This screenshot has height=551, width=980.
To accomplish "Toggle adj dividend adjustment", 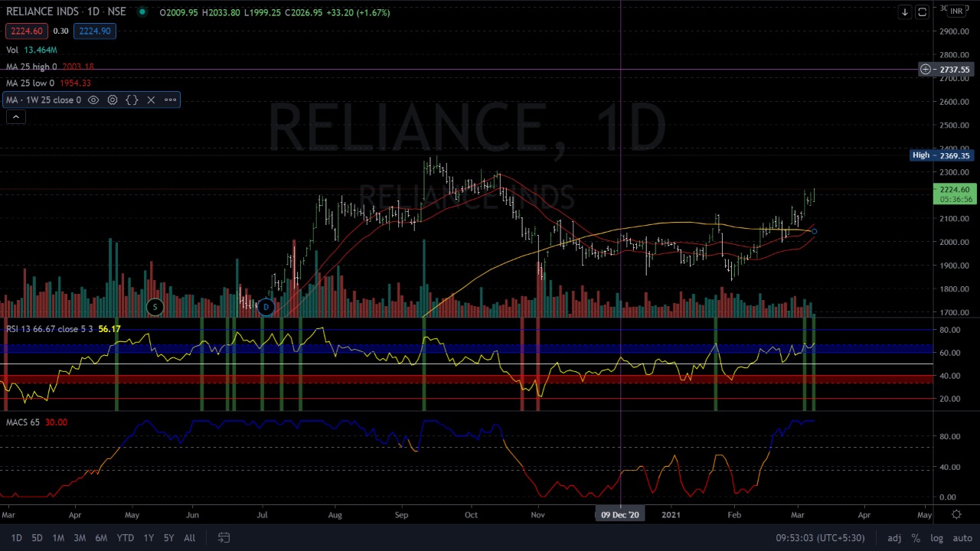I will click(894, 538).
